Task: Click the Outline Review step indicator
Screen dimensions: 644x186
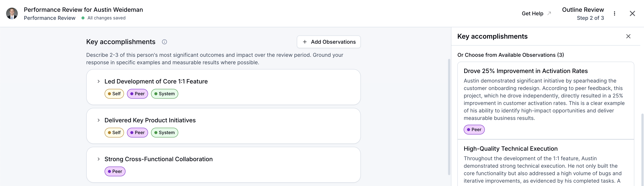Action: [x=582, y=13]
